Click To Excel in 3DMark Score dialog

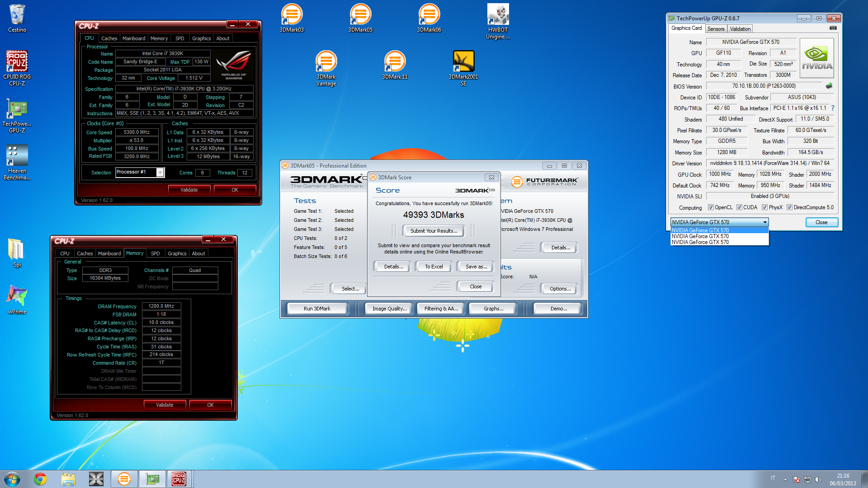tap(434, 267)
